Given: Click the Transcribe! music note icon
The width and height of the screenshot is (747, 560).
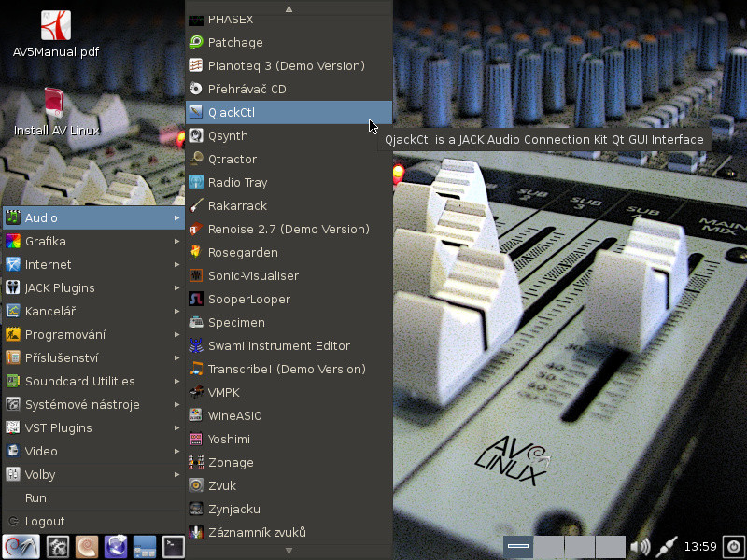Looking at the screenshot, I should coord(196,369).
